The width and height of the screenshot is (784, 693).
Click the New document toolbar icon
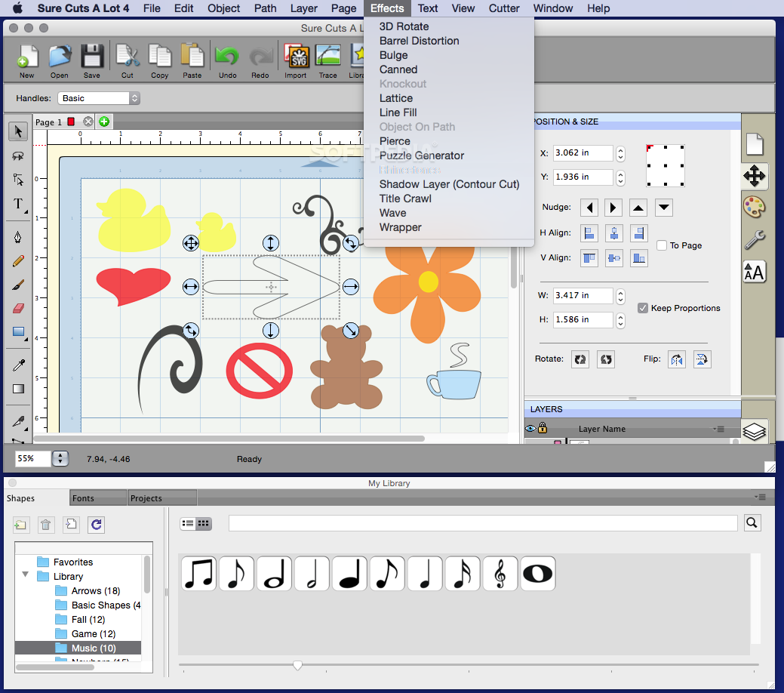tap(27, 61)
